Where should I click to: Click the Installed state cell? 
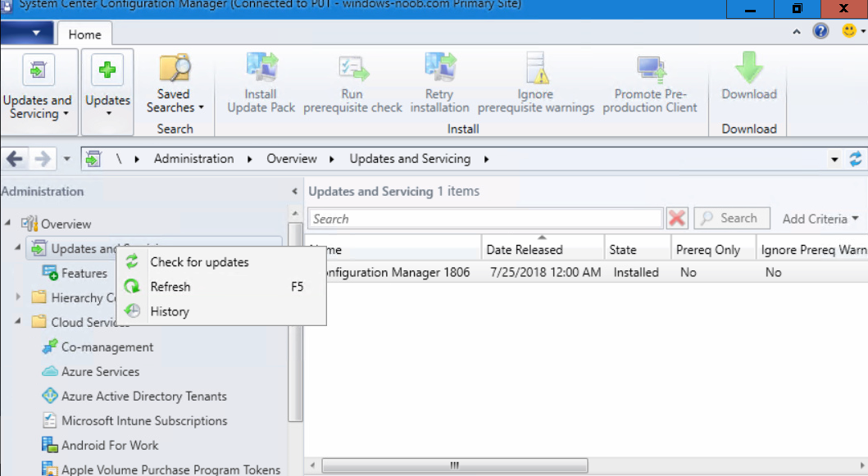tap(636, 272)
